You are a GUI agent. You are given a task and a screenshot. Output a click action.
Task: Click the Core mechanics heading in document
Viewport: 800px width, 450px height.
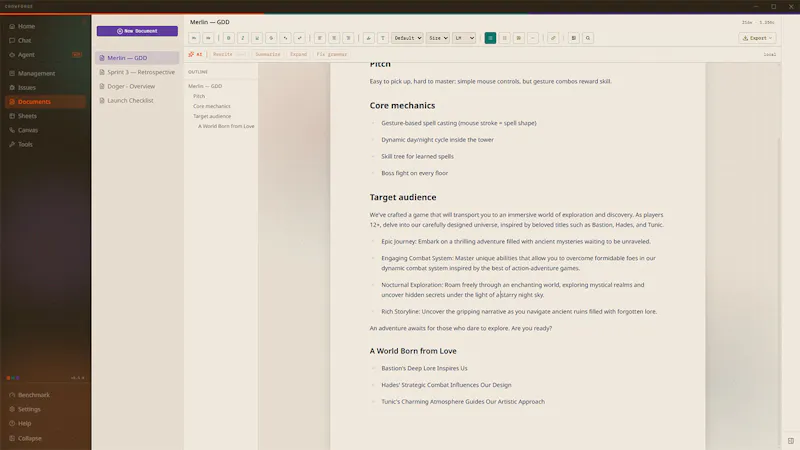pyautogui.click(x=402, y=106)
